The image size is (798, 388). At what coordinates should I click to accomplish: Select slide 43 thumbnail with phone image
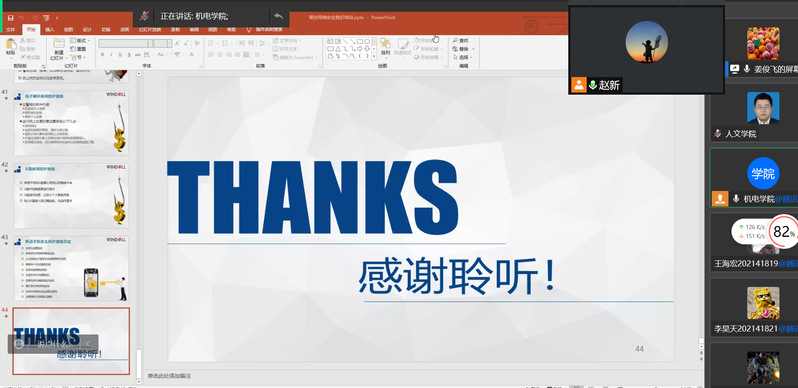[x=71, y=268]
